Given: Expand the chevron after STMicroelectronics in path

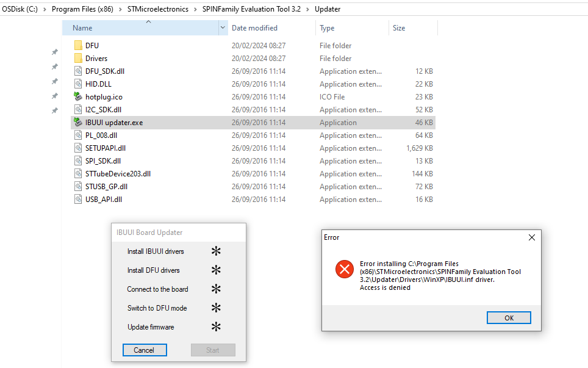Looking at the screenshot, I should point(195,9).
